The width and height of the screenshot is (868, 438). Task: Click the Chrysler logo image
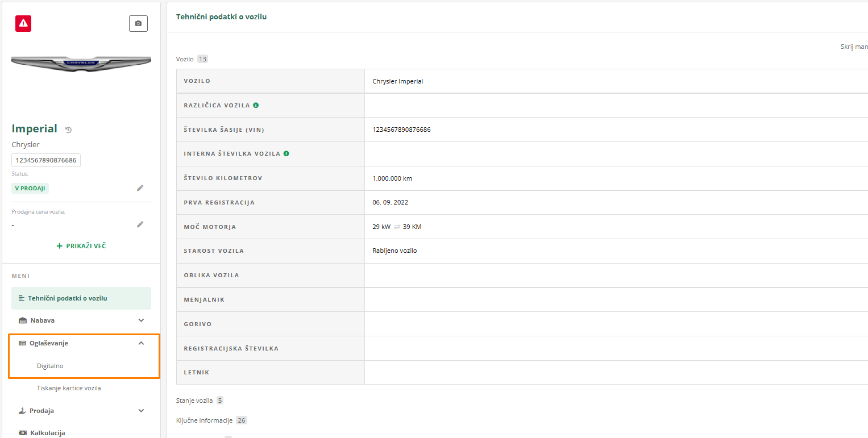[81, 62]
